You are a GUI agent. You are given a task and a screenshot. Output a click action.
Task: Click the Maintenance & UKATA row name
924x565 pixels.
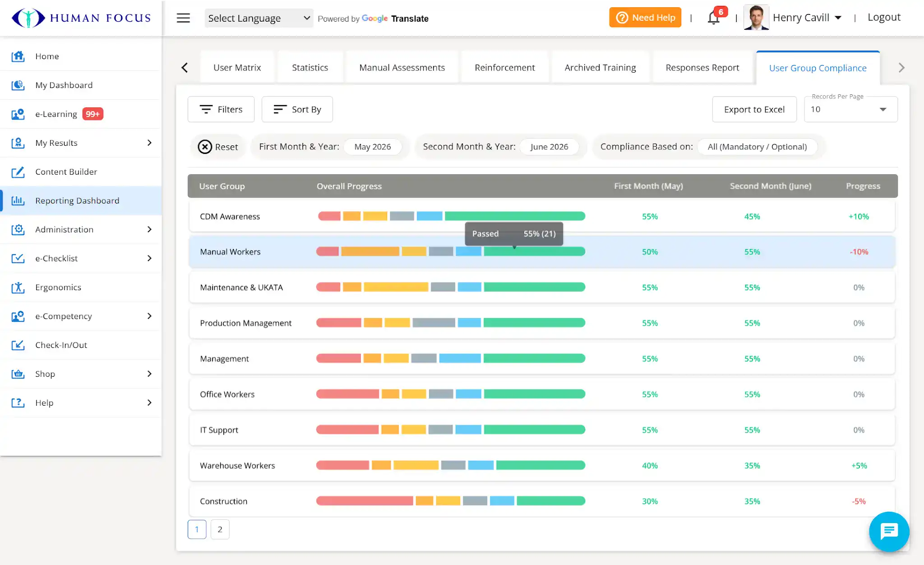coord(241,287)
